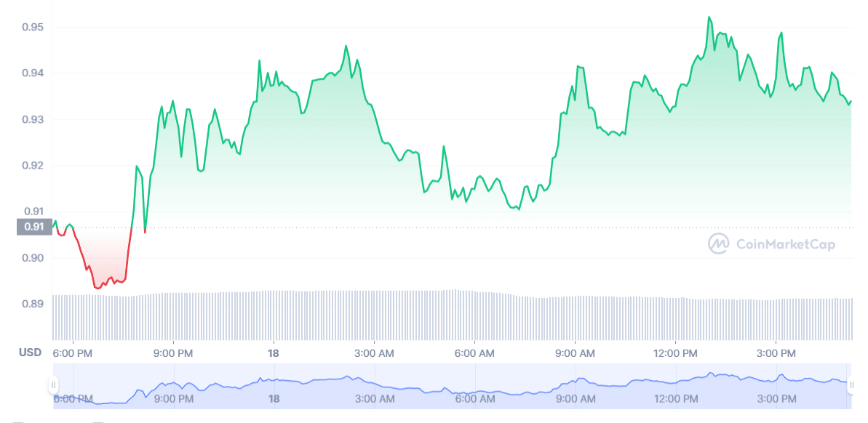The width and height of the screenshot is (868, 423).
Task: Select the date 18 marker on main axis
Action: coord(274,352)
